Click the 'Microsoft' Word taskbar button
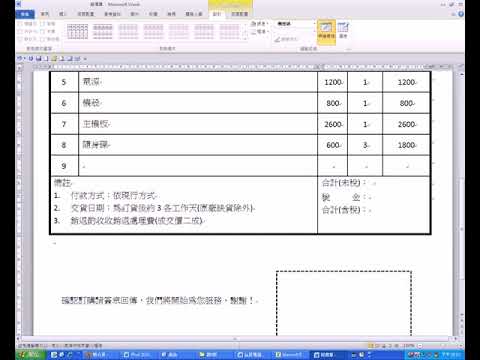The height and width of the screenshot is (360, 480). [289, 355]
